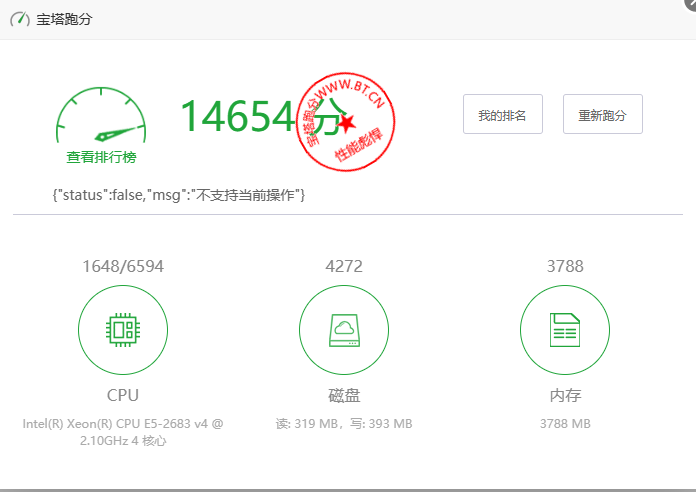Click the 我的排名 button
The height and width of the screenshot is (492, 696).
click(502, 114)
